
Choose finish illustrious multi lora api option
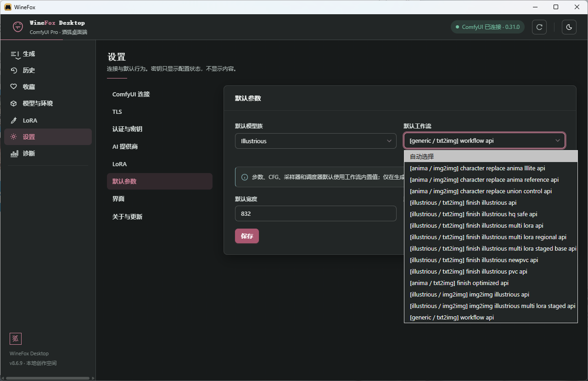tap(491, 225)
